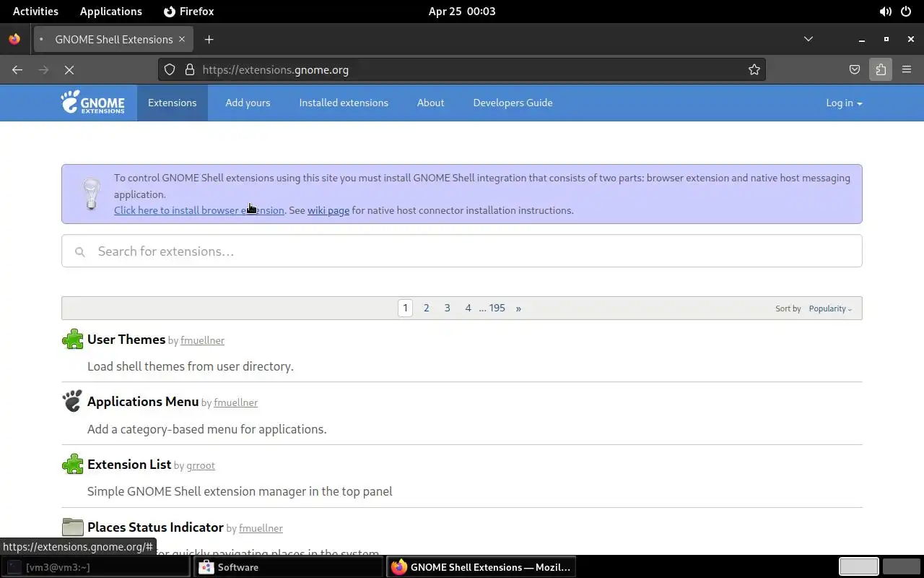Switch to GNOME Shell Extensions taskbar window

481,567
